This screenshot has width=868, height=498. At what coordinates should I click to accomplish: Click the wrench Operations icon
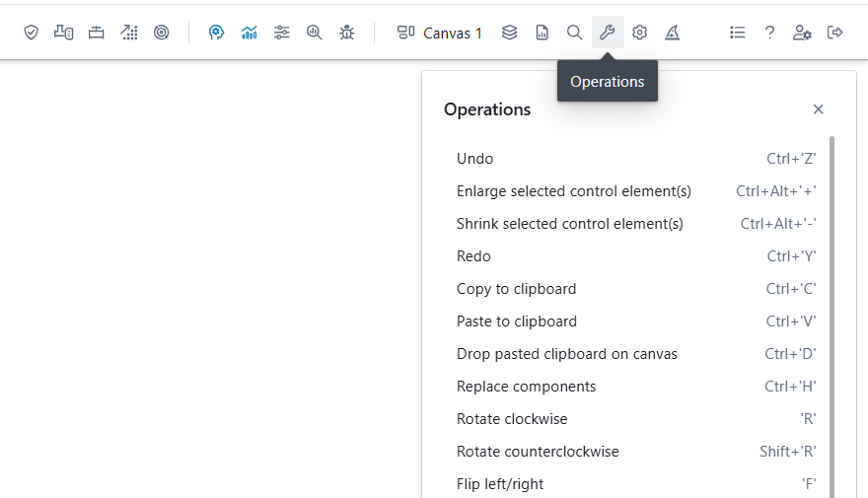coord(608,33)
